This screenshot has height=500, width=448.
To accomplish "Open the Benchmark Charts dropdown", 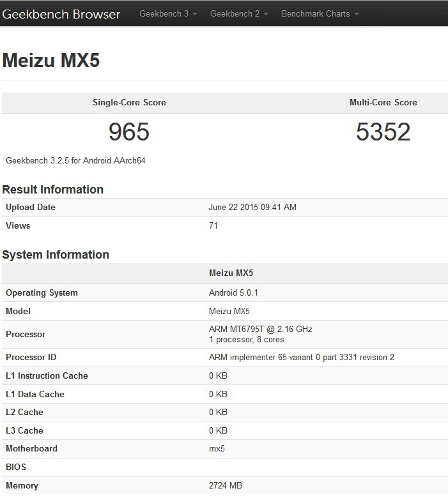I will (320, 14).
